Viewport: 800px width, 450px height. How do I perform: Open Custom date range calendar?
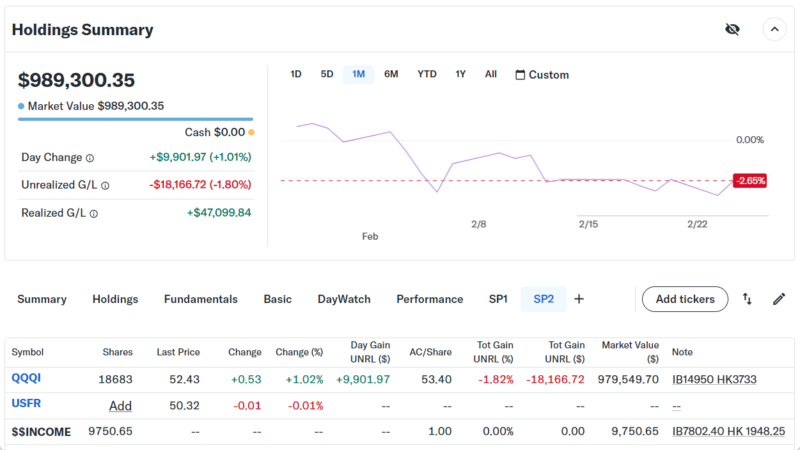[542, 75]
